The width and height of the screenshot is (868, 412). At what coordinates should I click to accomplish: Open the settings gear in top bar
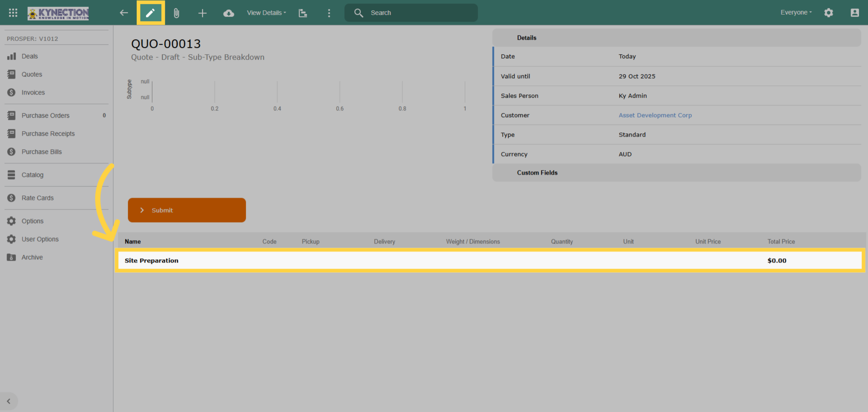(x=829, y=13)
